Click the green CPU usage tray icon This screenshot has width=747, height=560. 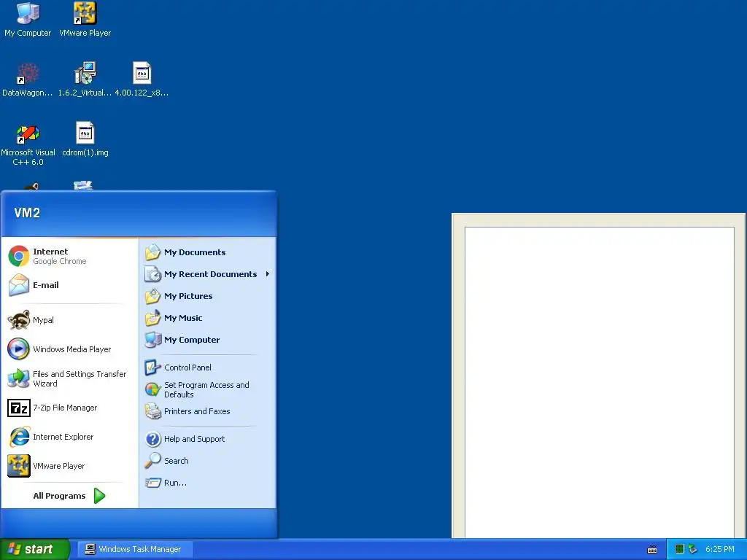click(x=680, y=549)
